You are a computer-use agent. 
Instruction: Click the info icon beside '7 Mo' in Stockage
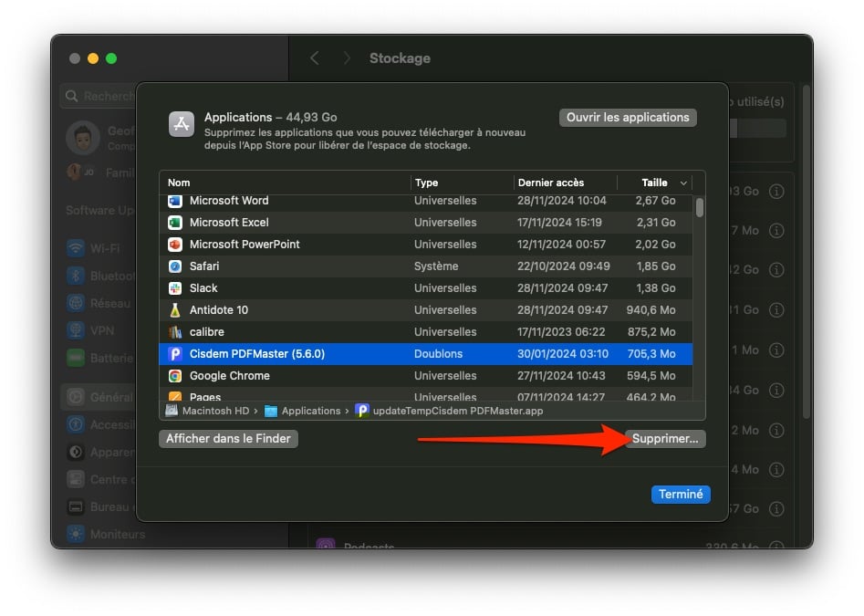776,230
